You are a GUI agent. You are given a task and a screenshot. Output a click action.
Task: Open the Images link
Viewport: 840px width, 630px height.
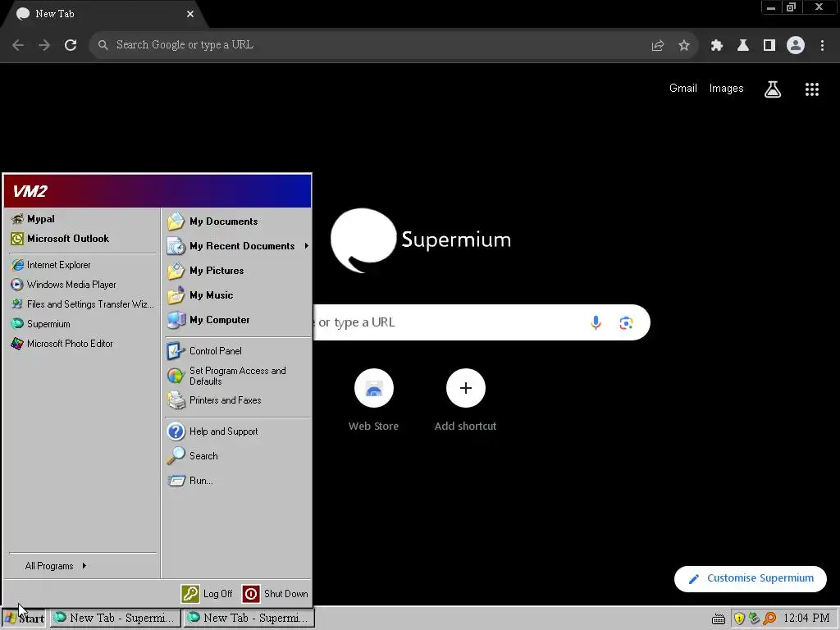coord(727,89)
